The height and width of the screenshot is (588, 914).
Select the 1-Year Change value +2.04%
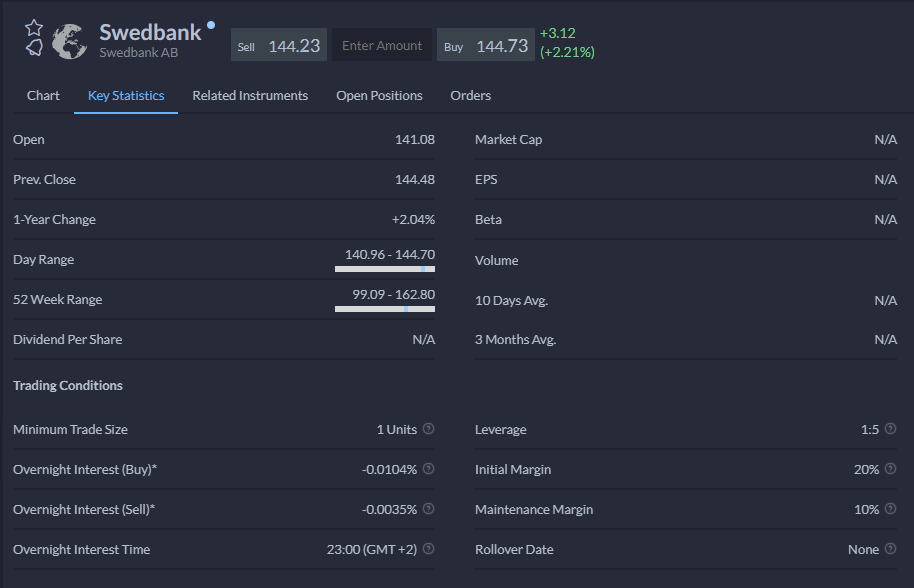[x=413, y=220]
